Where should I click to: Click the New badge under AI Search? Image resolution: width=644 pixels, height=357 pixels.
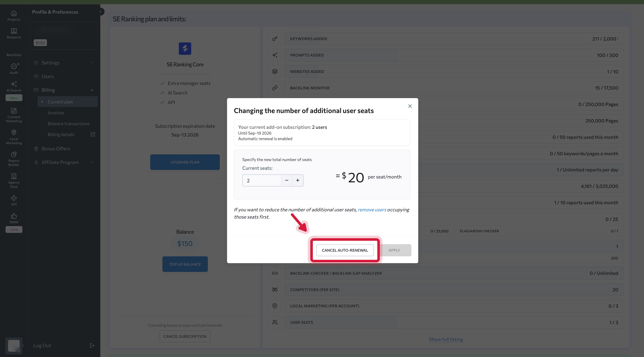click(x=14, y=98)
